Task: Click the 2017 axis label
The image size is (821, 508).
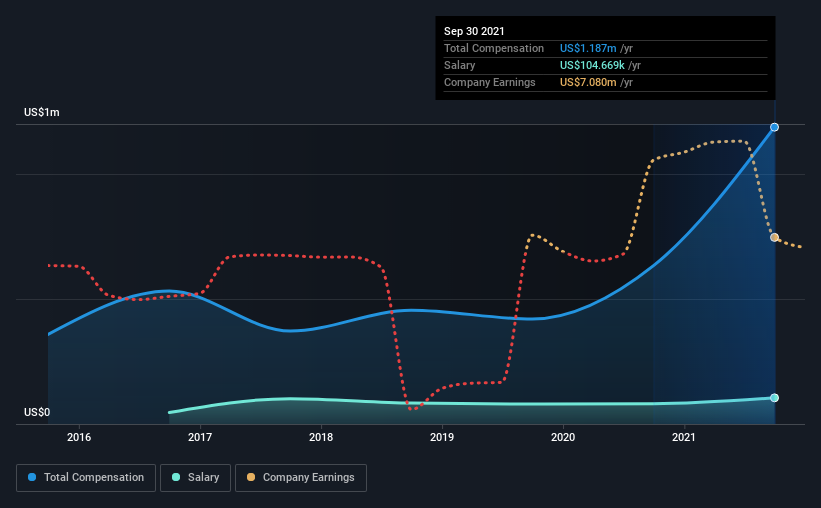Action: click(200, 437)
